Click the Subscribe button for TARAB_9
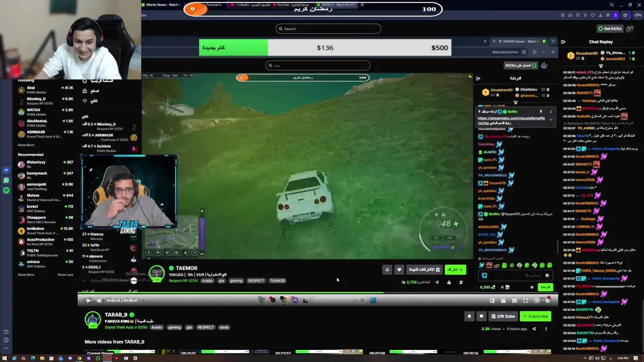The height and width of the screenshot is (362, 644). (535, 316)
